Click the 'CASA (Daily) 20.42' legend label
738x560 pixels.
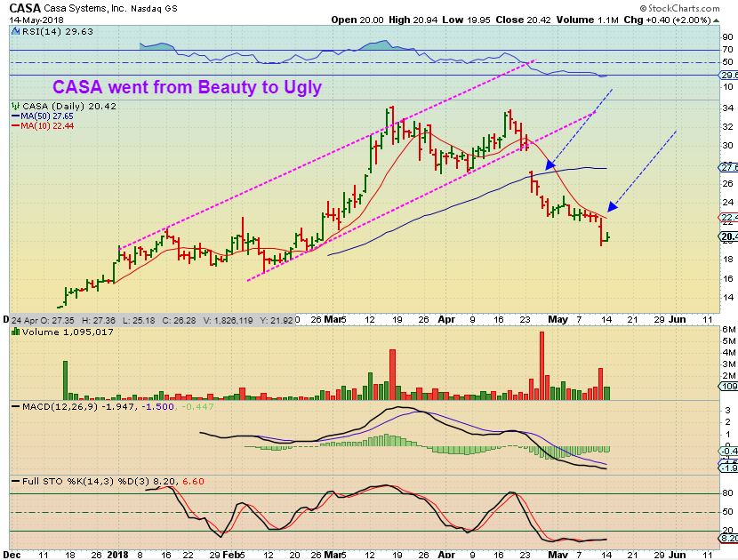(68, 107)
